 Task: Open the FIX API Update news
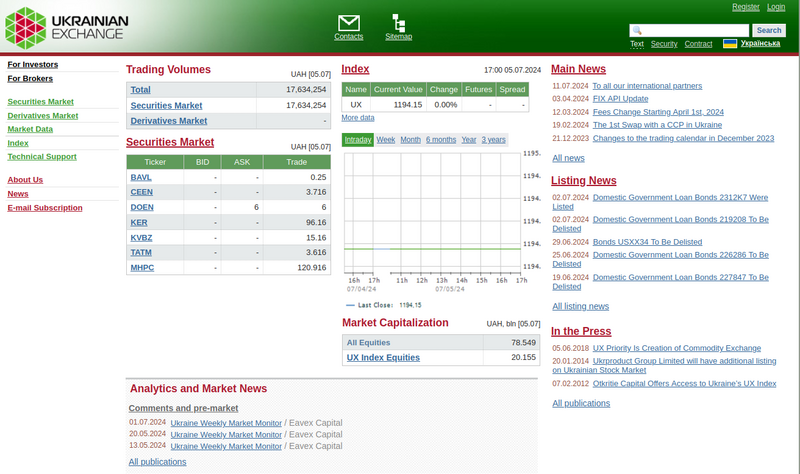click(620, 99)
